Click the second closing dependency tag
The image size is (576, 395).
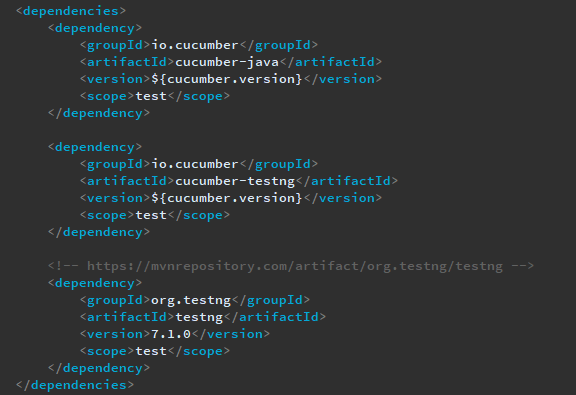[x=99, y=232]
